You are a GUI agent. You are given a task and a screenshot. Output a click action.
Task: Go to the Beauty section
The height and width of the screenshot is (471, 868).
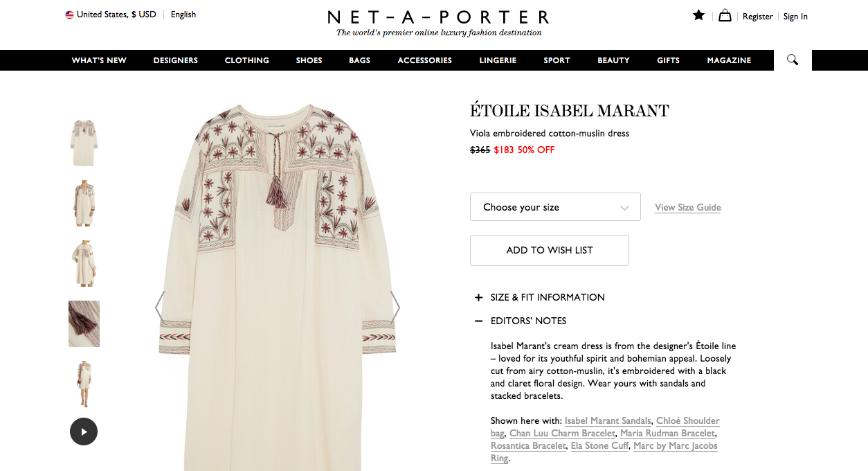coord(613,60)
